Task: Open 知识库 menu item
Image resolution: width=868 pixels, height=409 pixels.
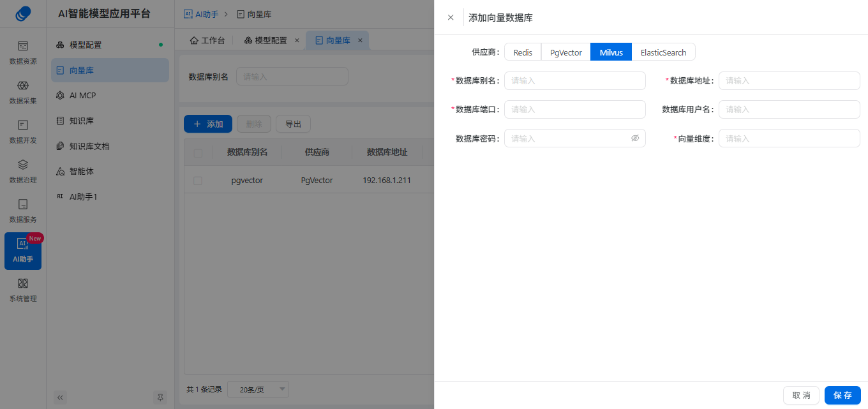Action: (110, 121)
